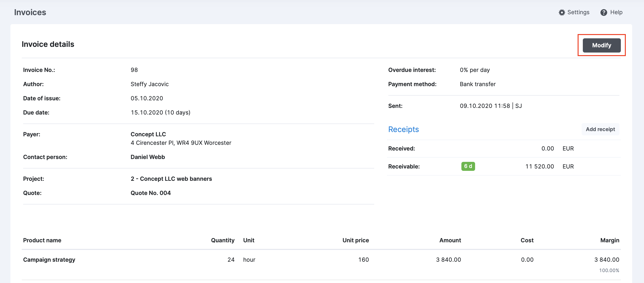Open Quote No. 004
Image resolution: width=644 pixels, height=283 pixels.
150,193
